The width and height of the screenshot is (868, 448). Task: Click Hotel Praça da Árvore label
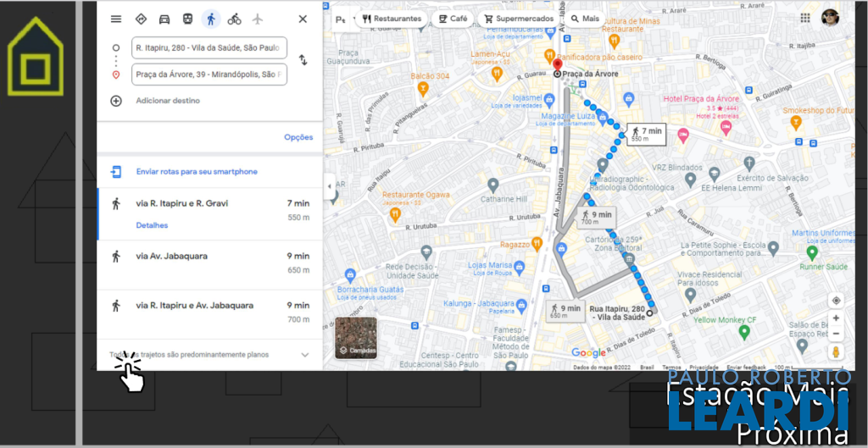[701, 98]
